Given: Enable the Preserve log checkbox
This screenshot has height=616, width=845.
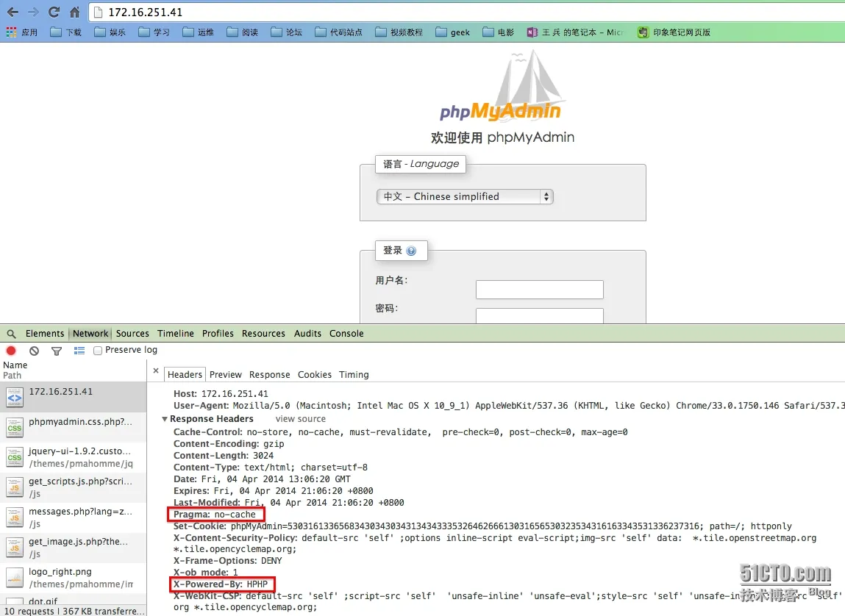Looking at the screenshot, I should coord(98,351).
